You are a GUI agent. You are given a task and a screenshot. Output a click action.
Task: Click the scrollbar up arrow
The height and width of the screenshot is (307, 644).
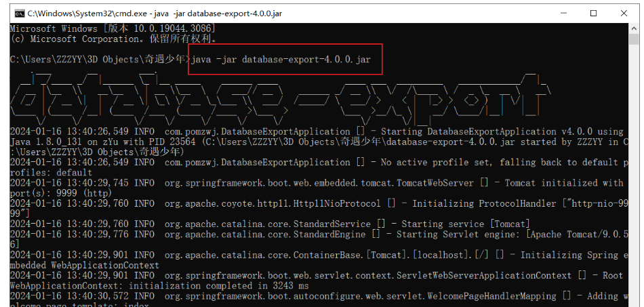(x=634, y=28)
